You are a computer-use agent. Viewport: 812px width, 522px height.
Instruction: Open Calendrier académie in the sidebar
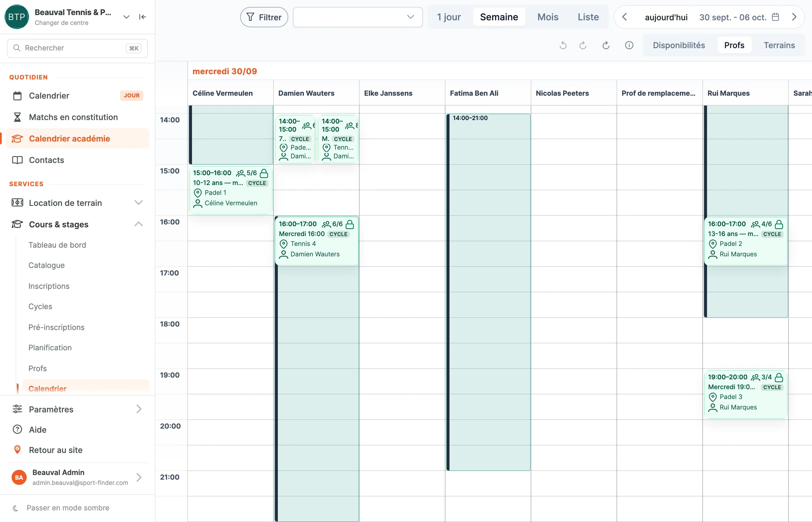[x=77, y=138]
